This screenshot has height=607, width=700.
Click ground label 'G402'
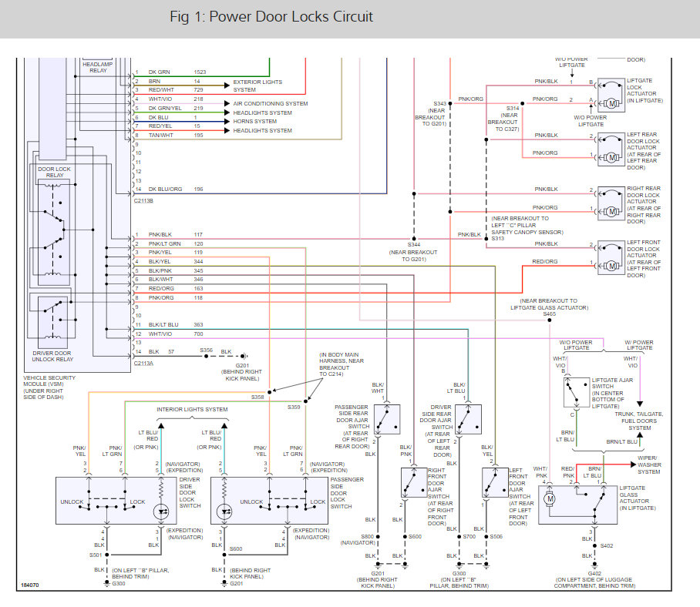tap(594, 574)
